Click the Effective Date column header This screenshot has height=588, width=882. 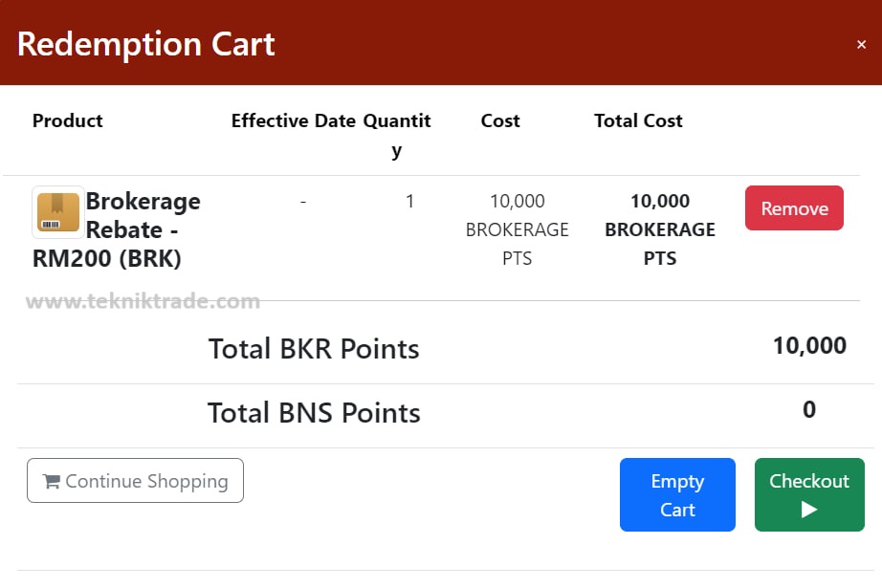293,120
